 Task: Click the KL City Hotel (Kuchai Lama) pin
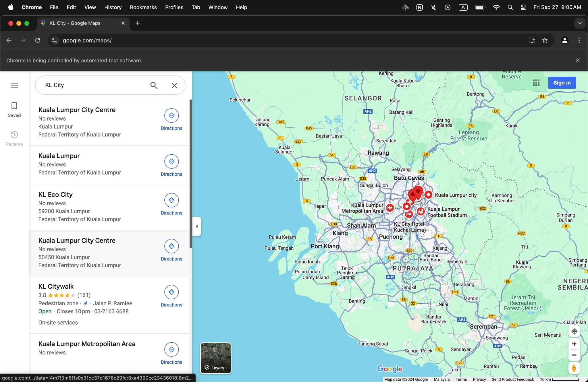point(409,214)
